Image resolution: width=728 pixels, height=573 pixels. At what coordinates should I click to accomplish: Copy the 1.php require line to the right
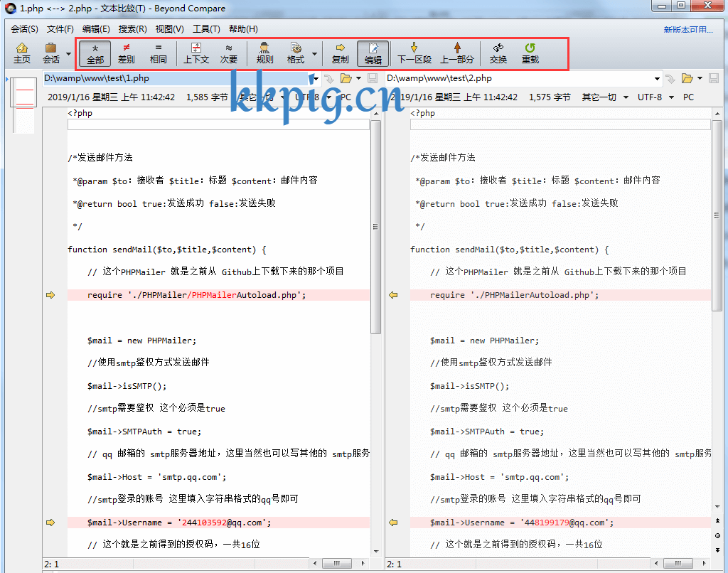pyautogui.click(x=50, y=295)
